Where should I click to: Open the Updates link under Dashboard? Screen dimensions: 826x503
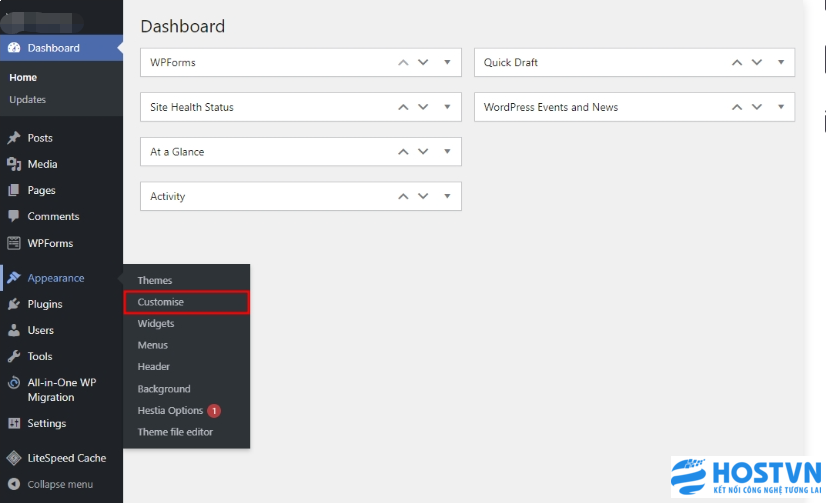click(x=27, y=100)
